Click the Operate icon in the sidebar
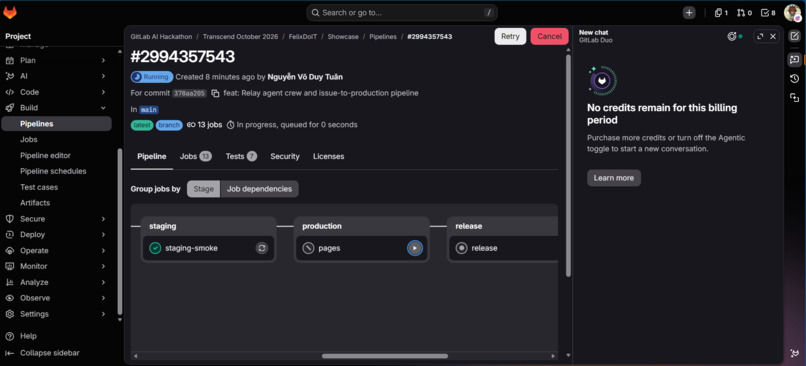Image resolution: width=806 pixels, height=366 pixels. [x=9, y=251]
